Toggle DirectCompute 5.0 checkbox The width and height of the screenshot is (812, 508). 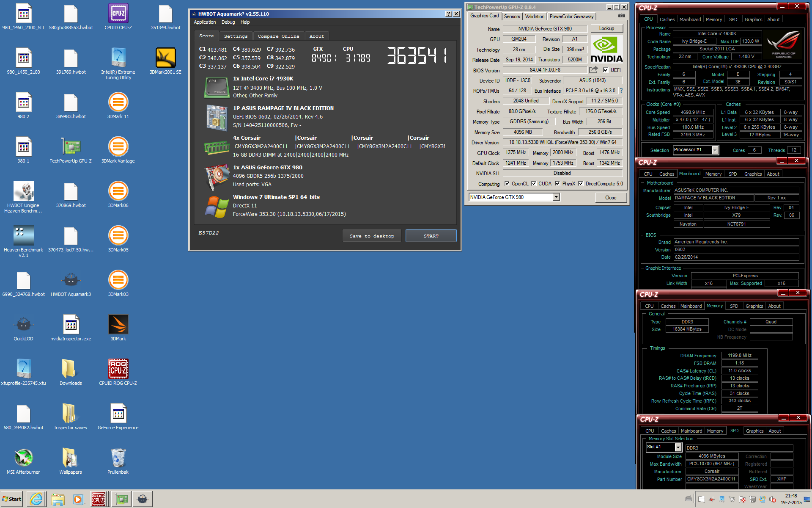coord(581,183)
